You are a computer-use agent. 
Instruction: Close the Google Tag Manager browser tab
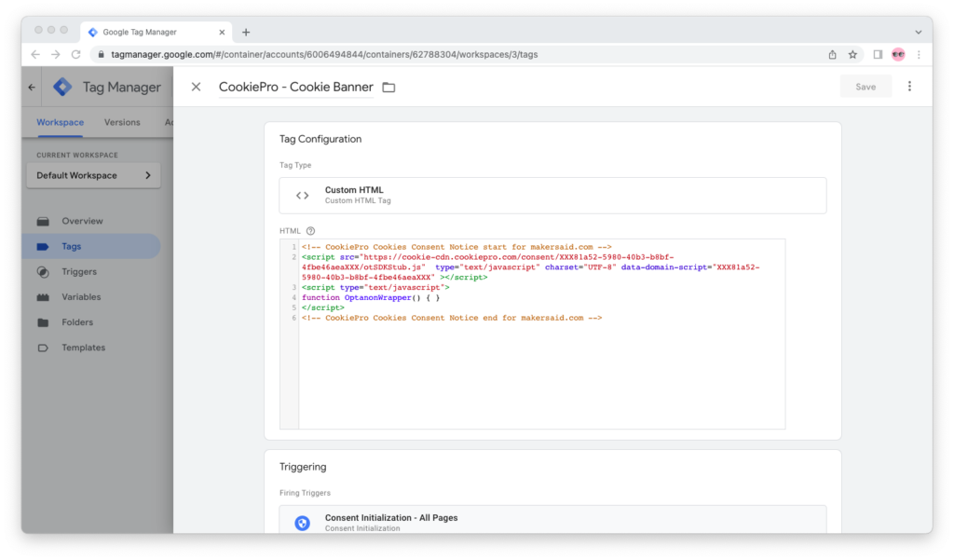point(222,33)
